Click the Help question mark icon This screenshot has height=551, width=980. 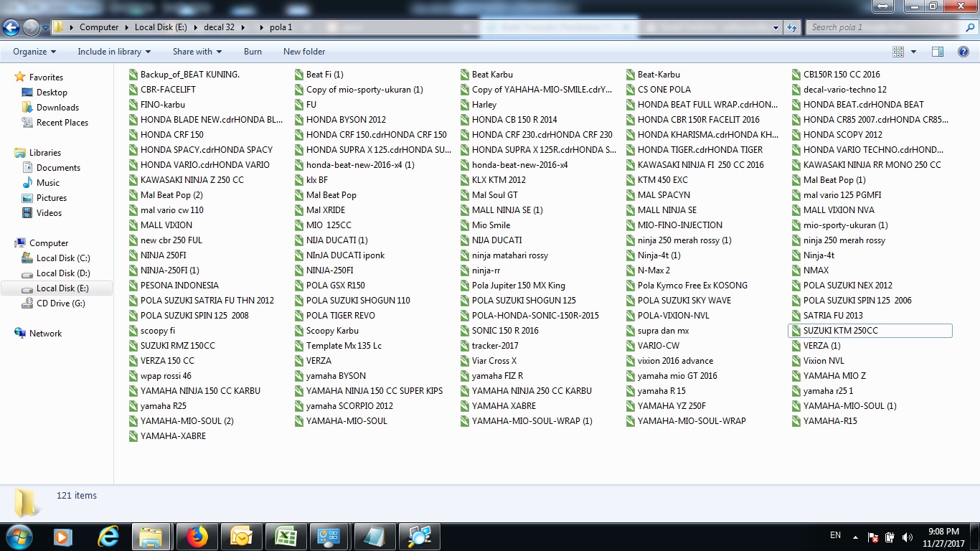click(x=963, y=52)
